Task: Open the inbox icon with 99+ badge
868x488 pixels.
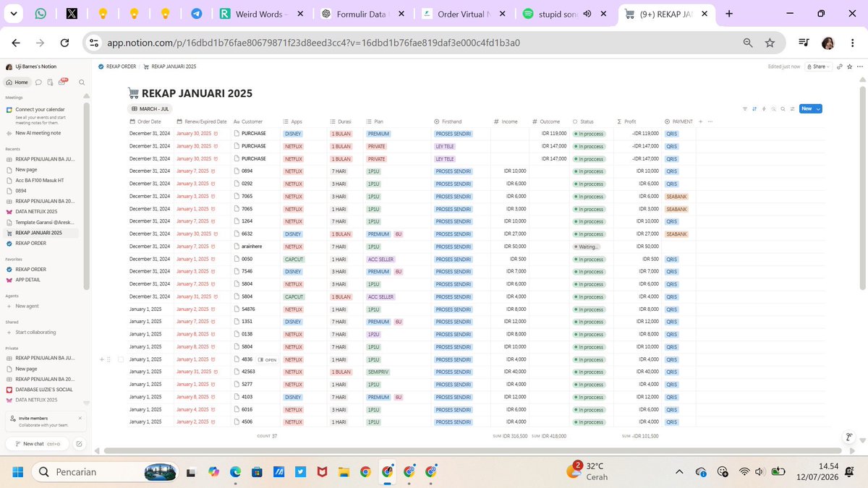Action: tap(62, 82)
